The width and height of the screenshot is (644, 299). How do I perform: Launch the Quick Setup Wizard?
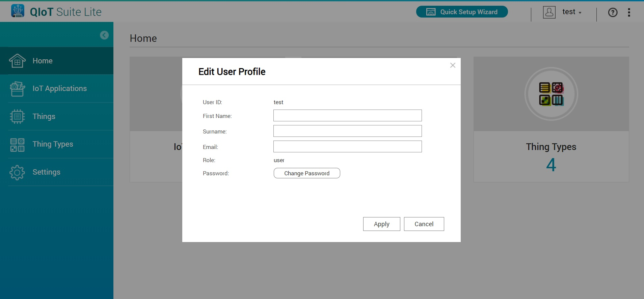(x=462, y=12)
